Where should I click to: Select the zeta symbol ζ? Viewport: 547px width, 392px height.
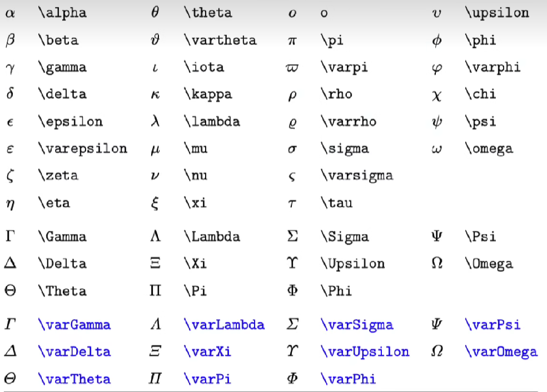(x=10, y=176)
